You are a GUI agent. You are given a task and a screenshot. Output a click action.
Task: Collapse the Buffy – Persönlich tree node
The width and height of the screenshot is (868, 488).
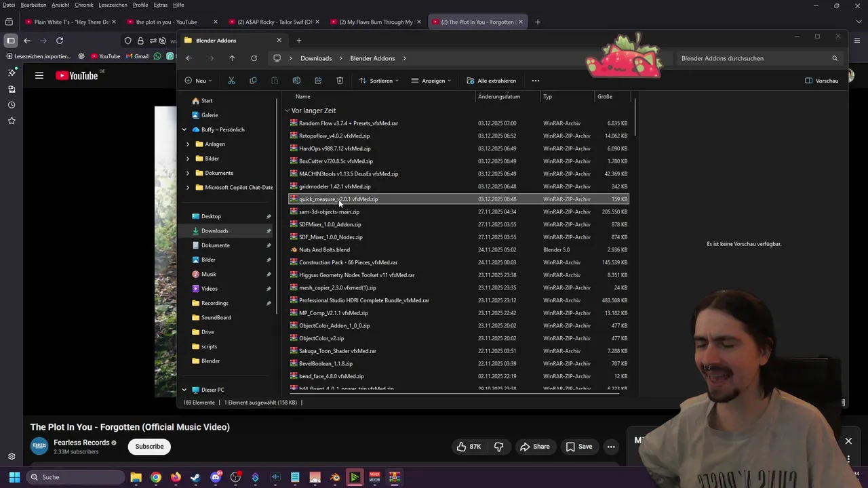(184, 129)
